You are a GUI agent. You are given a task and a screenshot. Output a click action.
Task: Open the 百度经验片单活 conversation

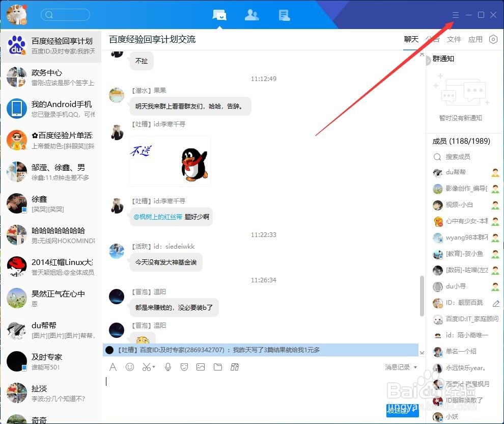51,140
